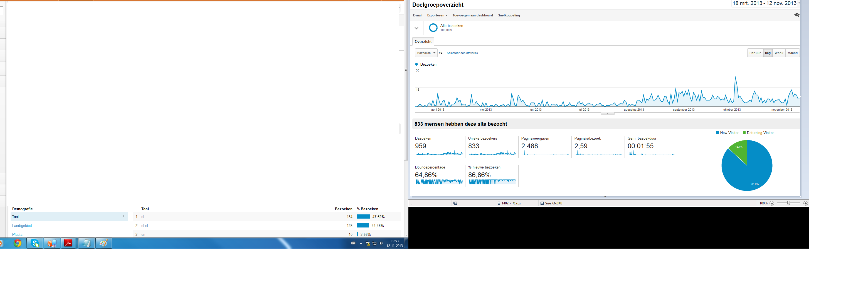
Task: Open the Notepad taskbar icon
Action: (86, 243)
